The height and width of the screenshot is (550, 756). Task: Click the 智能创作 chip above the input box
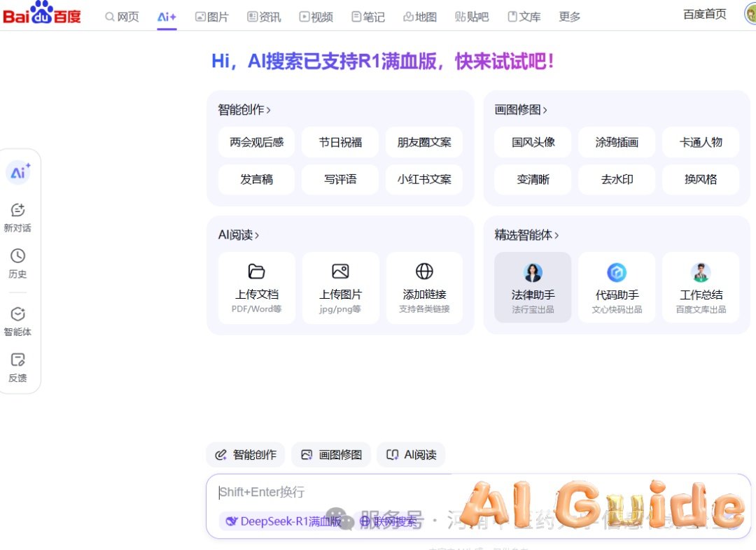[x=246, y=455]
